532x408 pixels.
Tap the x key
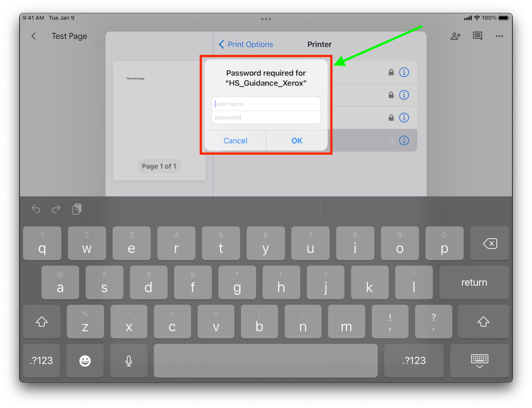(129, 322)
